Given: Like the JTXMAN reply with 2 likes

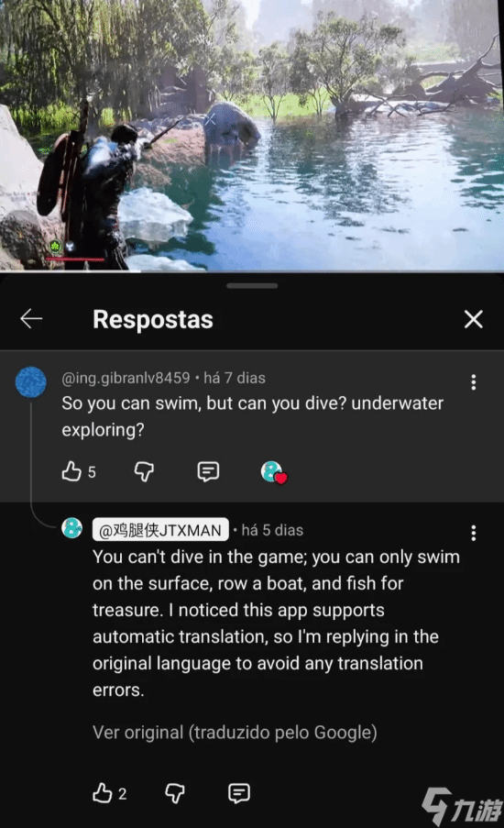Looking at the screenshot, I should (x=103, y=793).
